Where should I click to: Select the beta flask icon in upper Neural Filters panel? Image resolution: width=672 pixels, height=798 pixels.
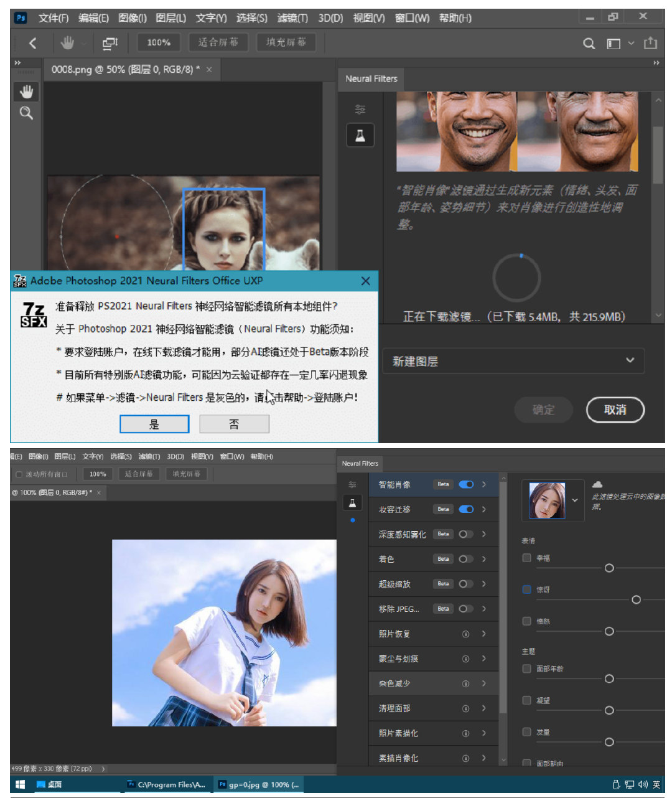360,135
